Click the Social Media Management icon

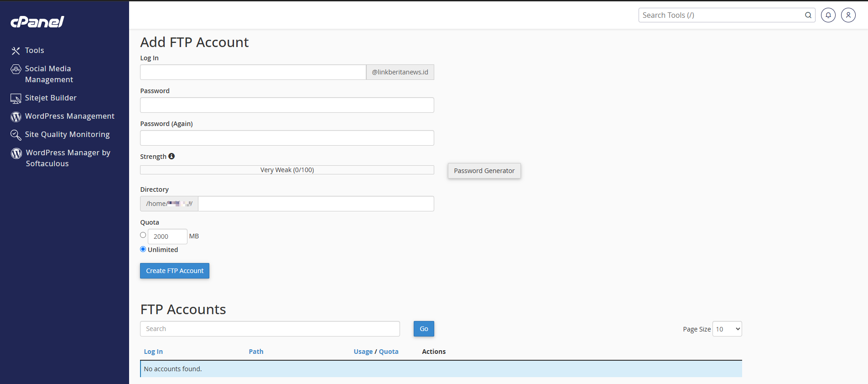(x=16, y=69)
